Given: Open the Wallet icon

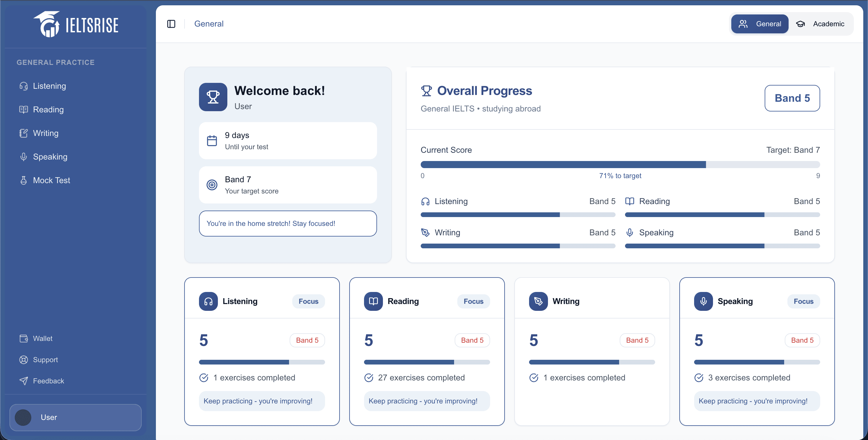Looking at the screenshot, I should (x=23, y=338).
